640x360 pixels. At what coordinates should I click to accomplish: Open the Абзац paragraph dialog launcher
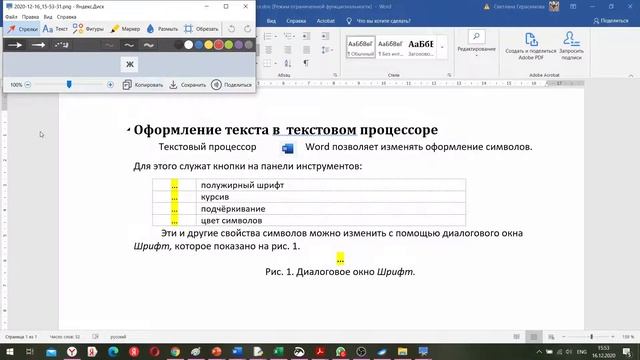[335, 75]
